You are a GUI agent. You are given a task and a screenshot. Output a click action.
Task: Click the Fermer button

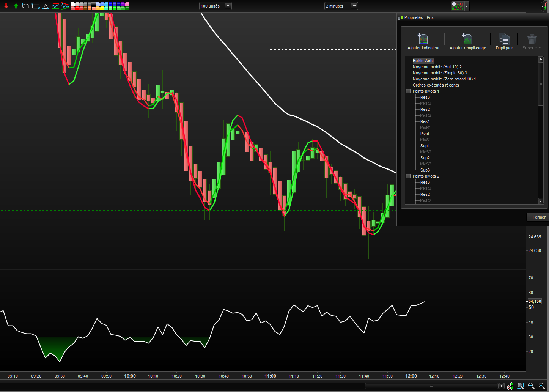pos(538,217)
